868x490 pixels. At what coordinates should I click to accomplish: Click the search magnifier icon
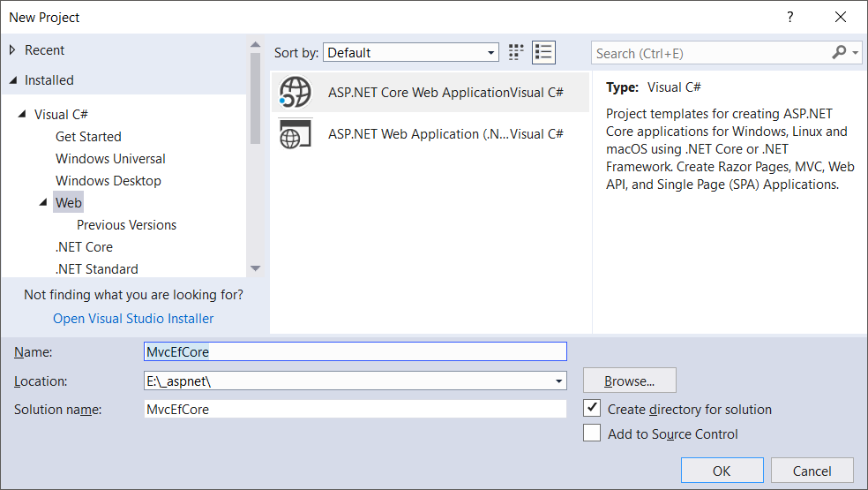point(839,53)
